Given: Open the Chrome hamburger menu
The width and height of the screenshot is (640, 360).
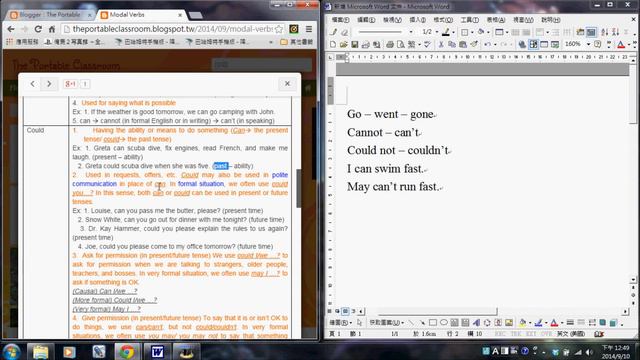Looking at the screenshot, I should [309, 29].
